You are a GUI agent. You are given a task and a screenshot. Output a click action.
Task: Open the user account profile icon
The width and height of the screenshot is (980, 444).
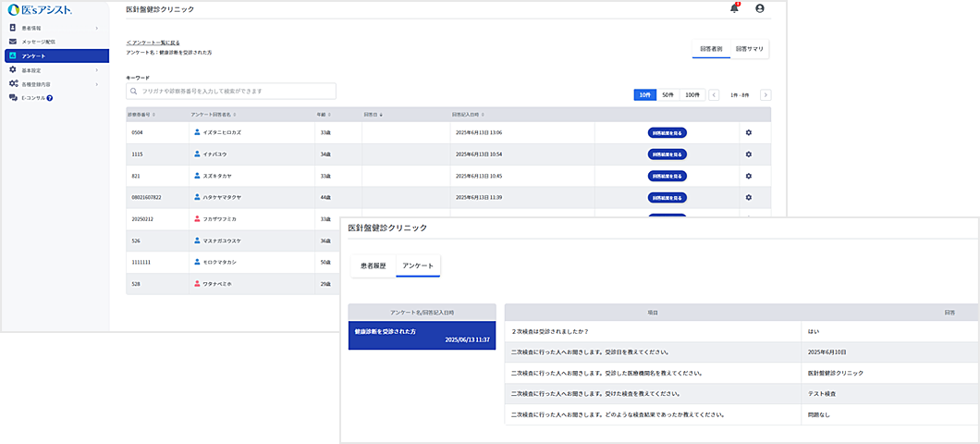(x=760, y=8)
